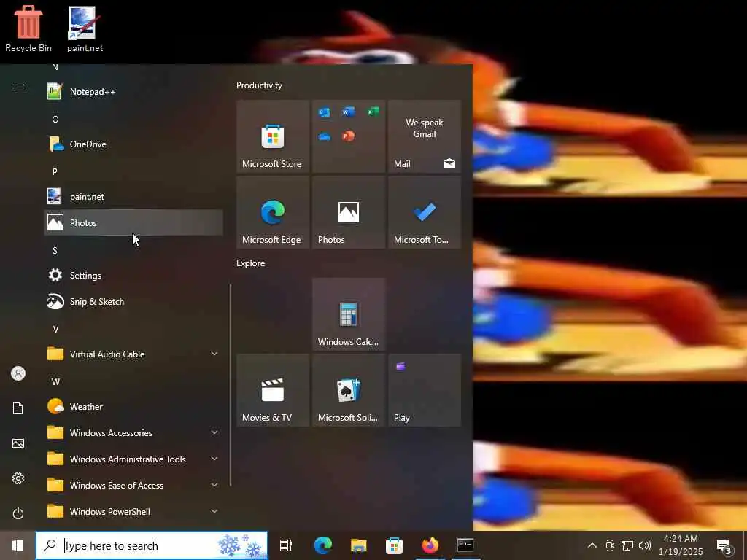This screenshot has width=747, height=560.
Task: Open the Microsoft Store tile
Action: [x=273, y=136]
